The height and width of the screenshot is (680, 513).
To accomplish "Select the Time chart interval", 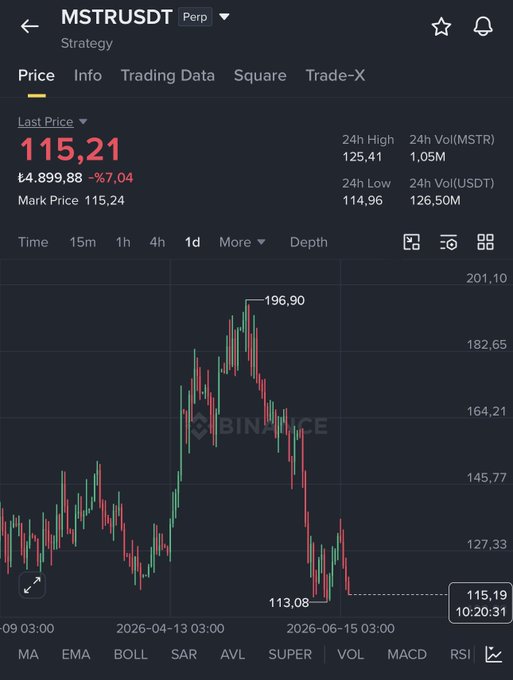I will [33, 242].
